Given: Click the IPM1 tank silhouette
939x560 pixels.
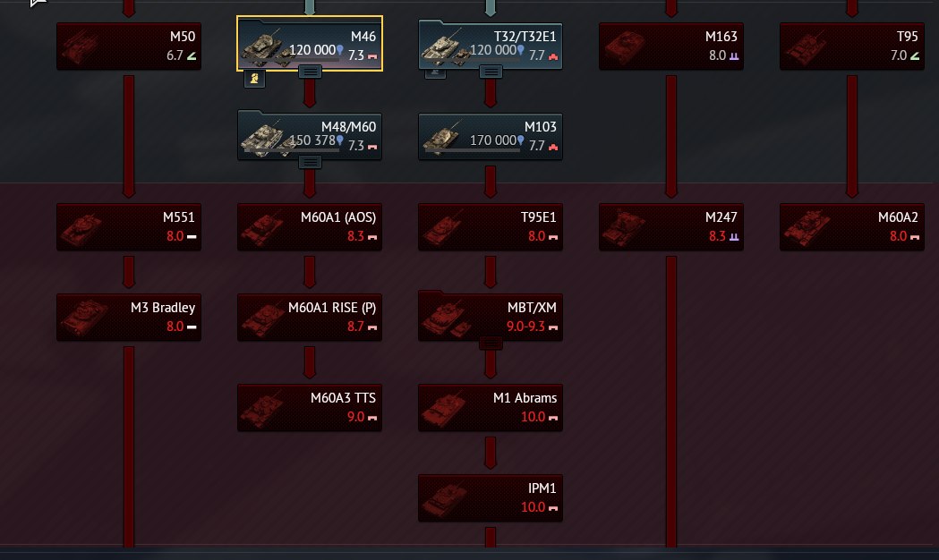Looking at the screenshot, I should pos(444,499).
